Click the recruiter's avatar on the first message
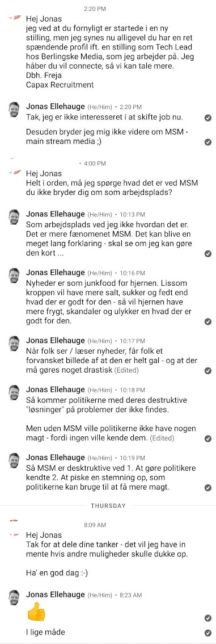This screenshot has width=216, height=644. [14, 18]
